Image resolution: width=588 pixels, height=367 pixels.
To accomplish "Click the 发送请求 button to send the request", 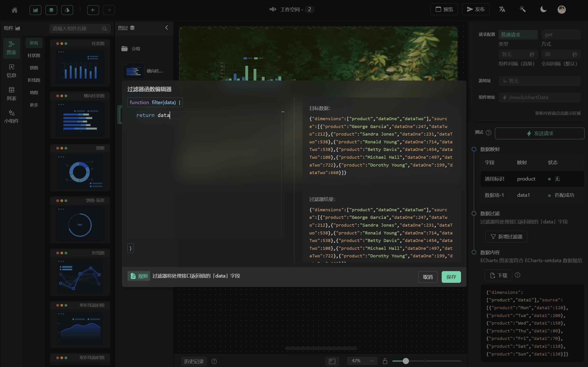I will tap(539, 133).
